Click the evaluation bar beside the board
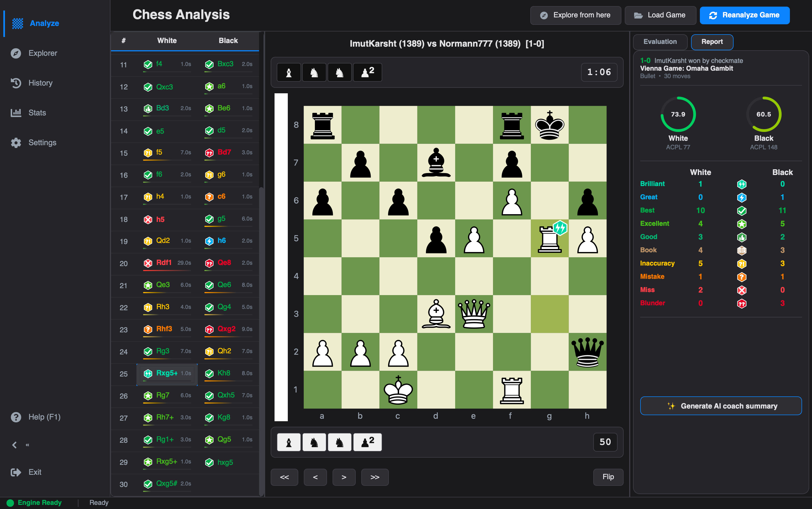The height and width of the screenshot is (509, 812). point(281,257)
